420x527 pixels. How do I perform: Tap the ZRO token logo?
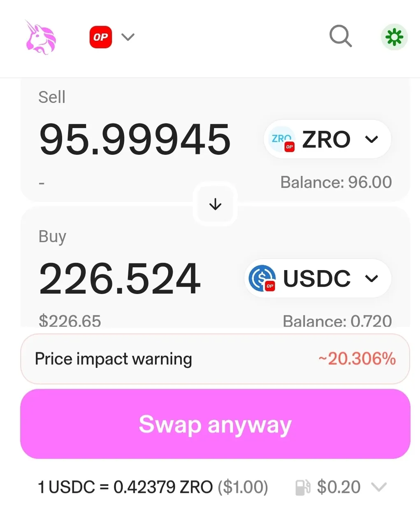282,139
